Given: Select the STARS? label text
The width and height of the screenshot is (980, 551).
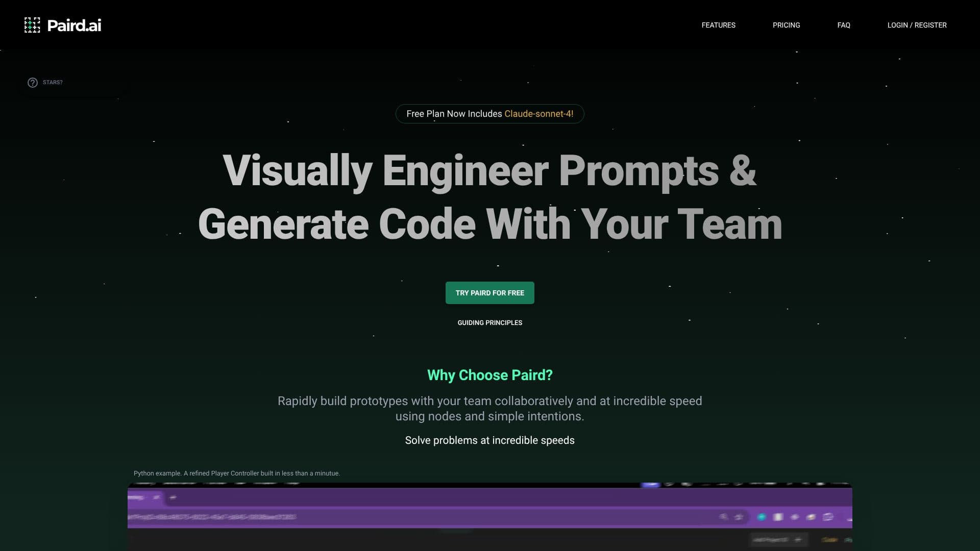Looking at the screenshot, I should click(53, 82).
